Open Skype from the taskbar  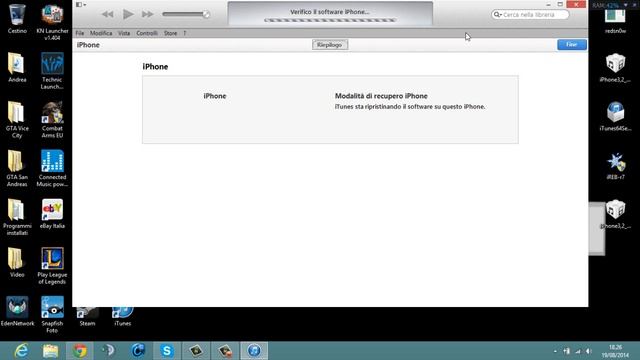pos(167,351)
